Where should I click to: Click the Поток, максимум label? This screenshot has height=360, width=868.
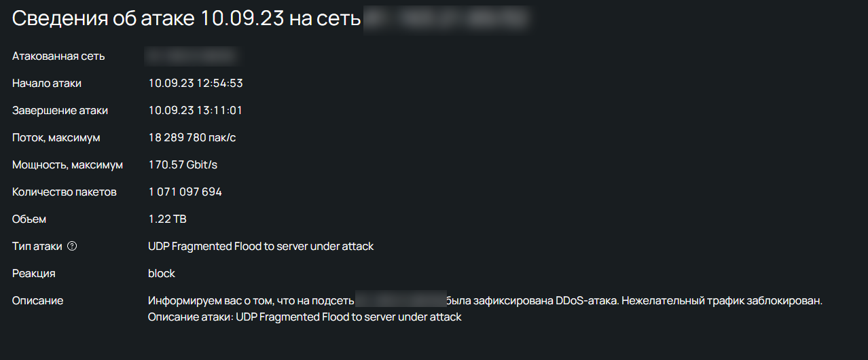[x=56, y=138]
